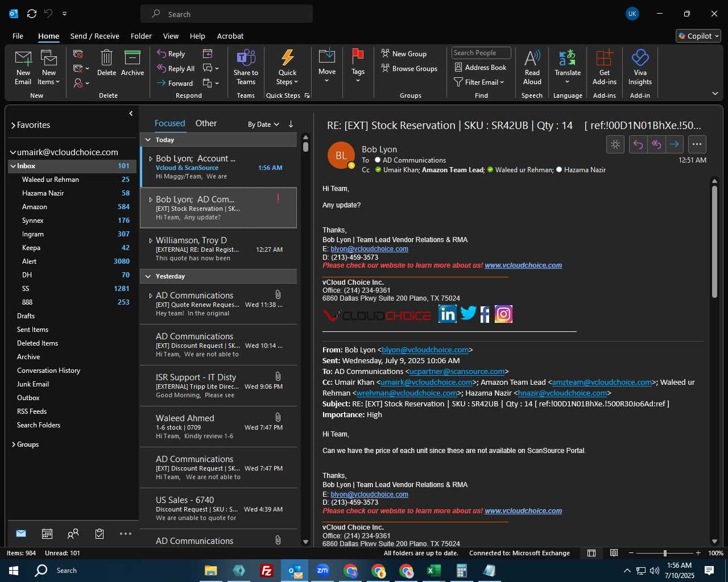Click the Browse Groups icon
728x582 pixels.
[x=386, y=68]
